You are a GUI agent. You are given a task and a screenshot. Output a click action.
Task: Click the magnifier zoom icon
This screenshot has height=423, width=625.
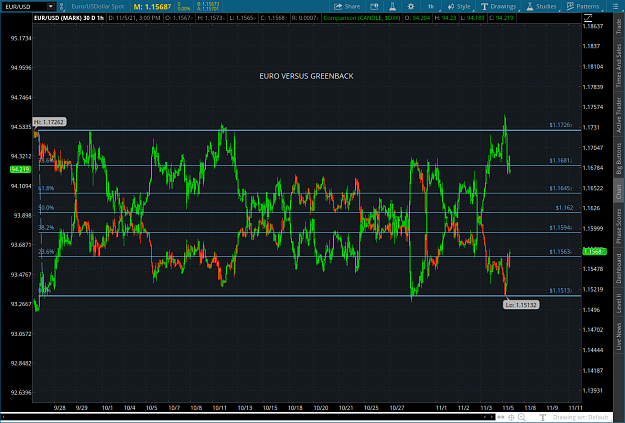(521, 417)
